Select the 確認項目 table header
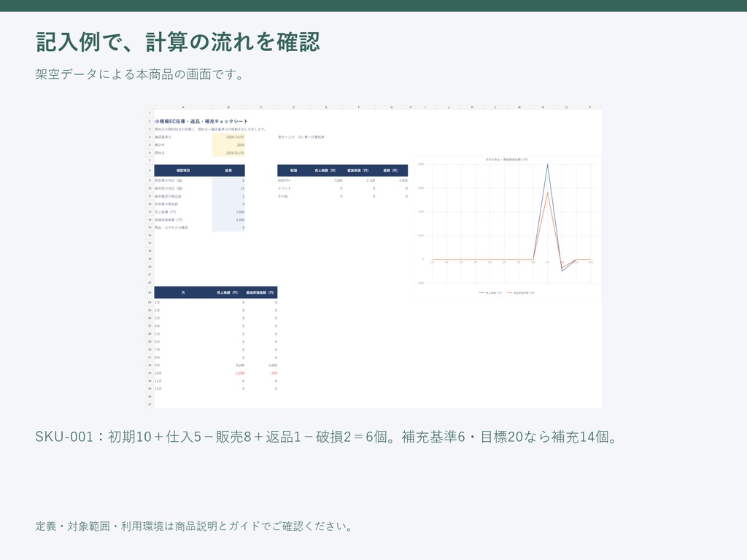 point(183,171)
